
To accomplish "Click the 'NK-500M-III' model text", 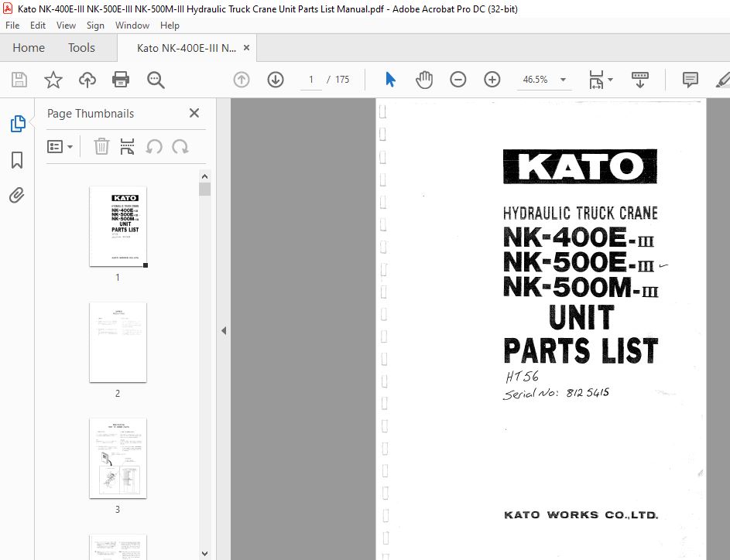I will 581,287.
